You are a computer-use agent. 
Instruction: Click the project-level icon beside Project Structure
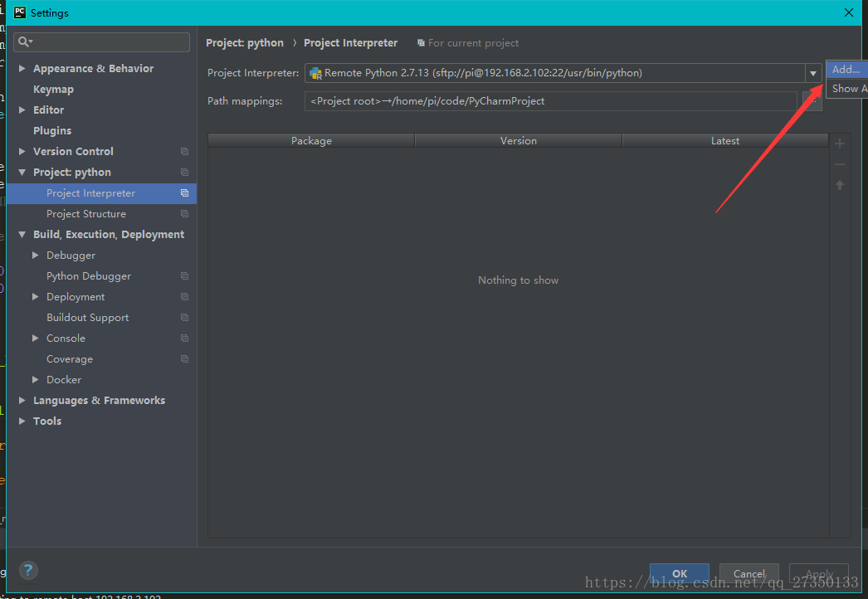184,214
